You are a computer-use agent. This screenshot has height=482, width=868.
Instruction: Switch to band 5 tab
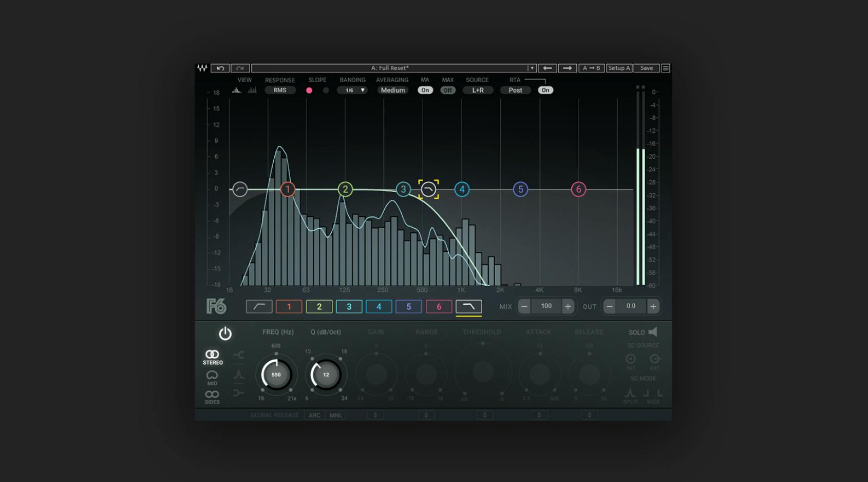(x=409, y=307)
